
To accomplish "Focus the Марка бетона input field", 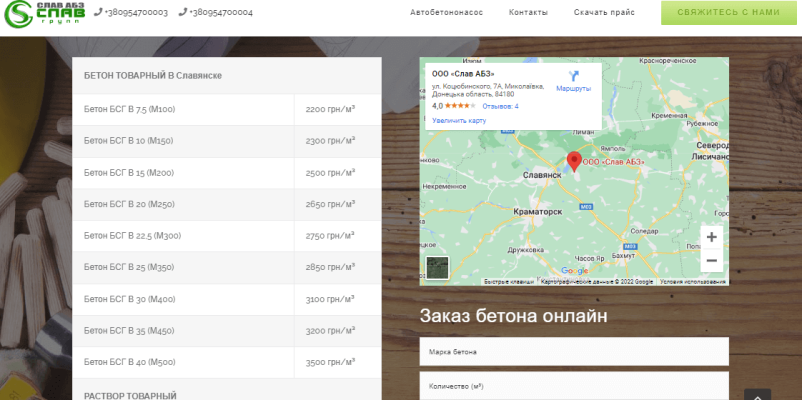I will click(574, 352).
